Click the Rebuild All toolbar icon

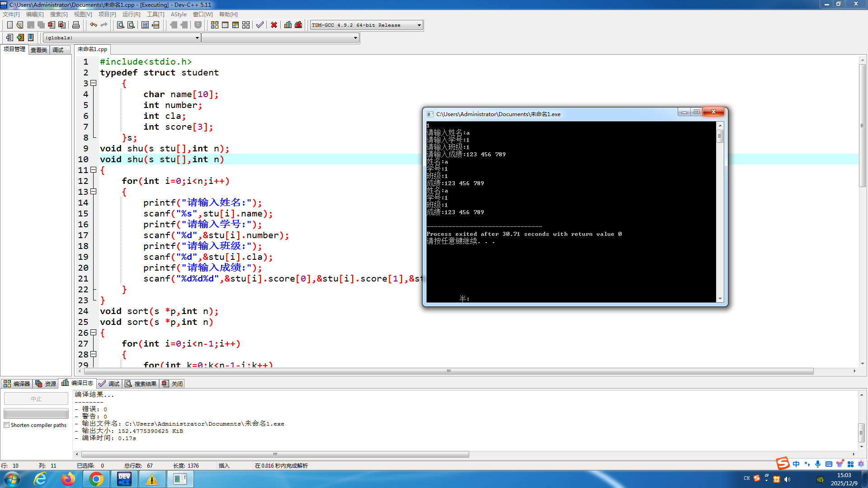point(245,25)
